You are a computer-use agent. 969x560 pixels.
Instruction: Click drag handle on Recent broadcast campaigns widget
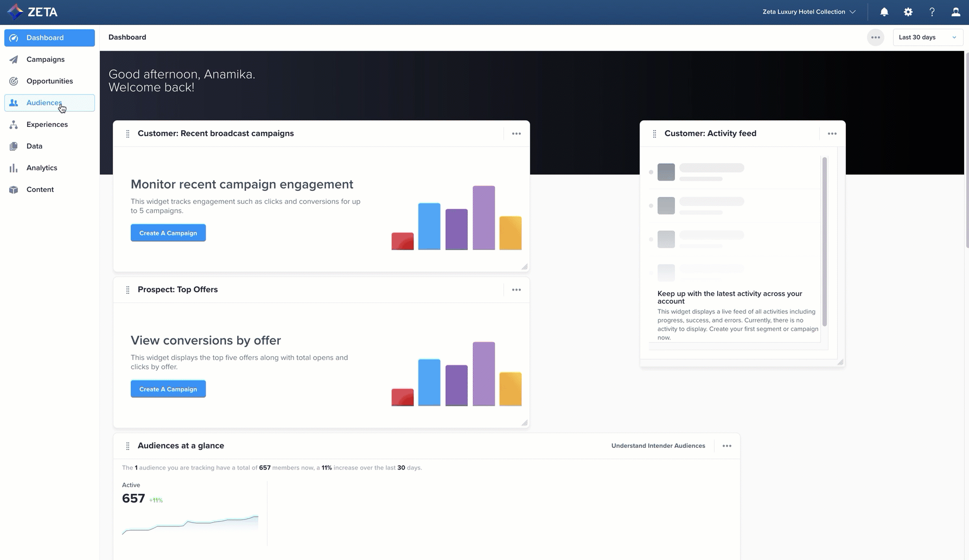tap(127, 134)
